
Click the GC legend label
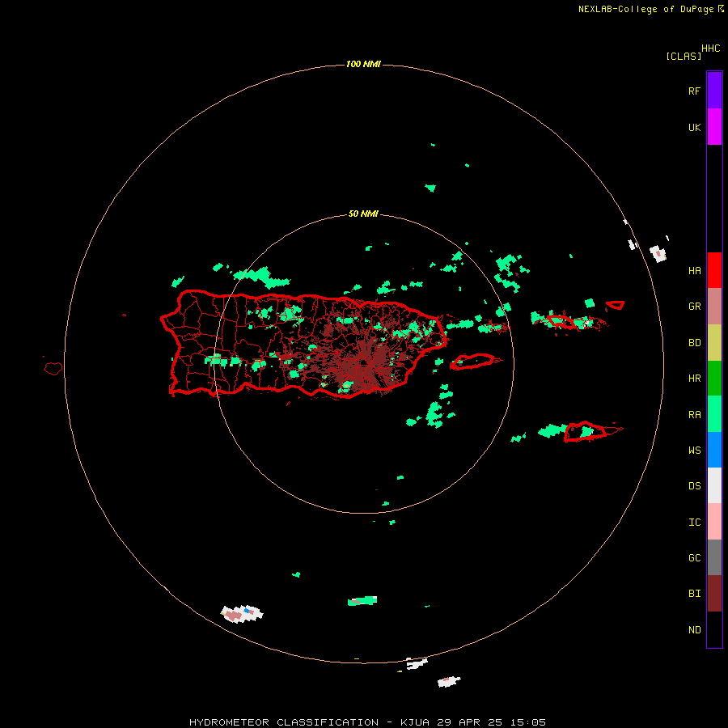click(694, 558)
